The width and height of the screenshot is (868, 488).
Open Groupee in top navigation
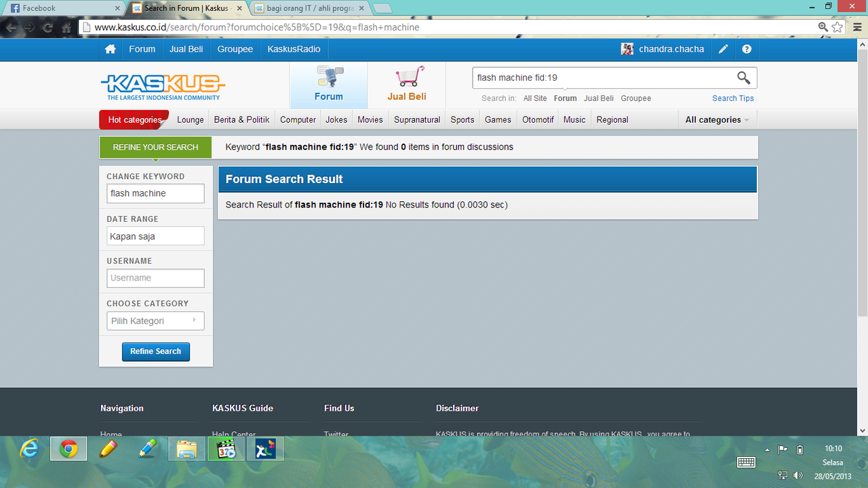point(235,49)
